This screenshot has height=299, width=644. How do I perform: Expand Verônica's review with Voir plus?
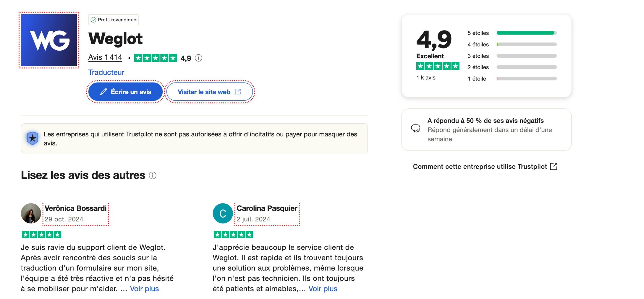click(144, 289)
